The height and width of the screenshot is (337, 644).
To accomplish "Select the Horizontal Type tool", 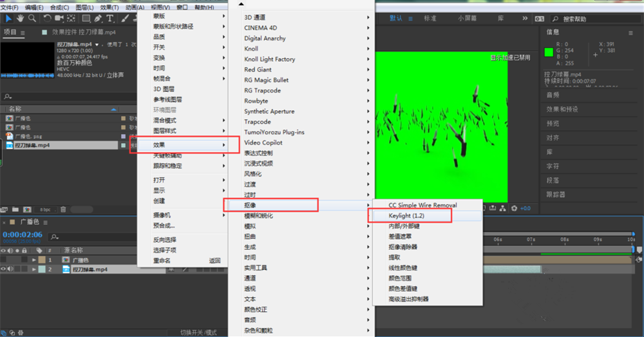I will tap(109, 18).
